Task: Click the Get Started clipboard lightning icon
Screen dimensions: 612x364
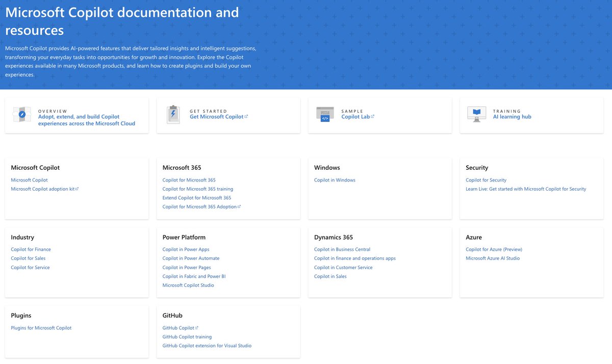Action: pos(173,115)
